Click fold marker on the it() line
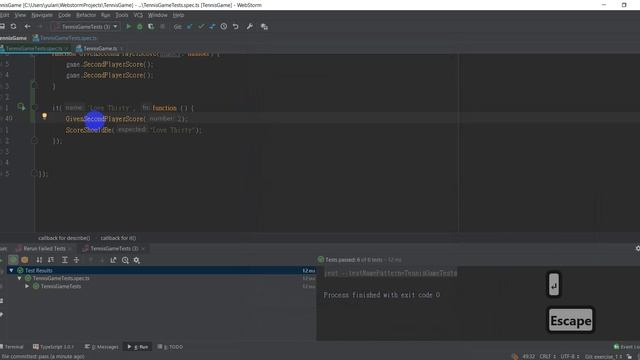Screen dimensions: 640x360 click(x=34, y=107)
